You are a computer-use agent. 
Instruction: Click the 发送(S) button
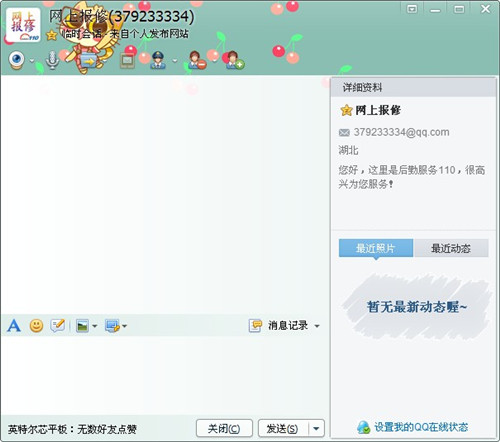[283, 428]
